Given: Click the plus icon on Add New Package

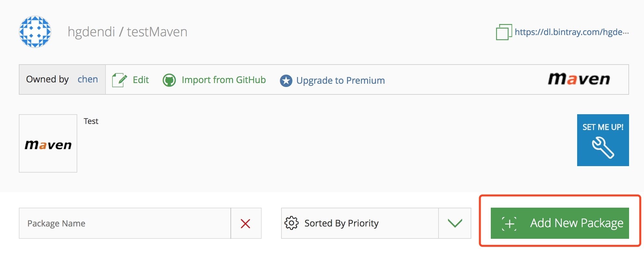Looking at the screenshot, I should tap(509, 224).
